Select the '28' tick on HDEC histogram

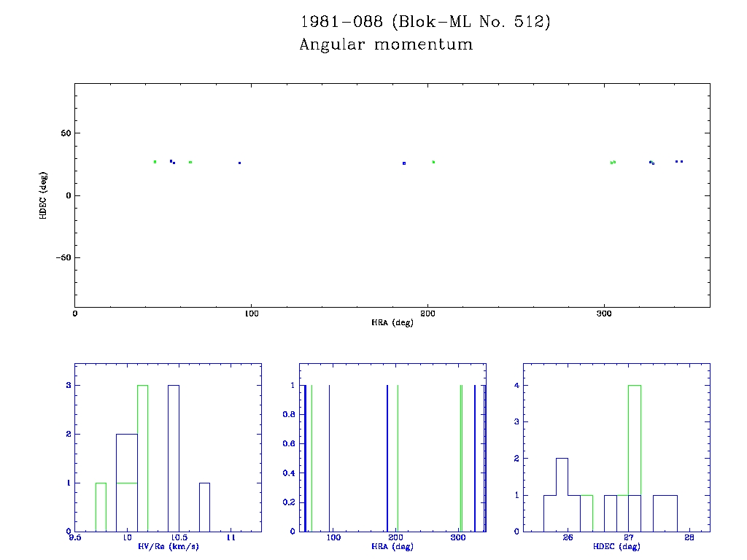(x=689, y=537)
